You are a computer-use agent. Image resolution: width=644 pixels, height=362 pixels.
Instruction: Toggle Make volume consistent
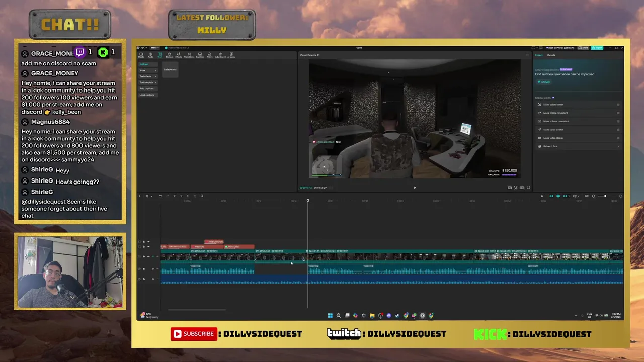coord(618,121)
